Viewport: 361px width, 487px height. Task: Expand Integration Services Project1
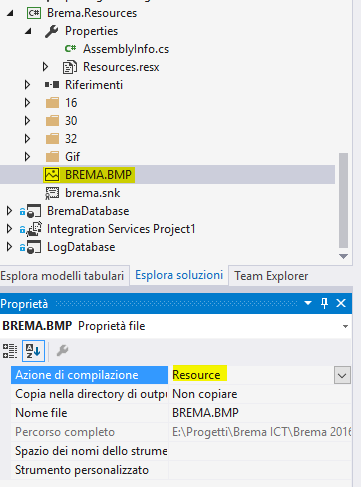click(x=10, y=229)
